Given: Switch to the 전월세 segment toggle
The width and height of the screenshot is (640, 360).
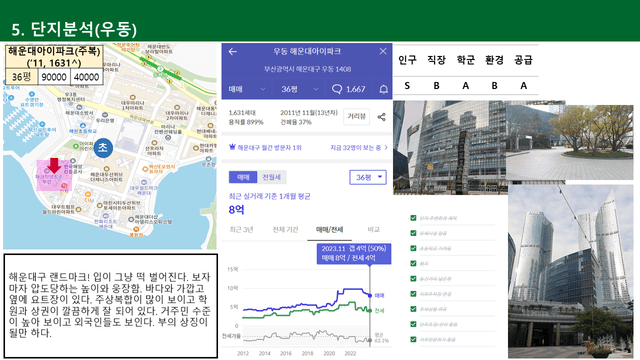Looking at the screenshot, I should point(271,177).
